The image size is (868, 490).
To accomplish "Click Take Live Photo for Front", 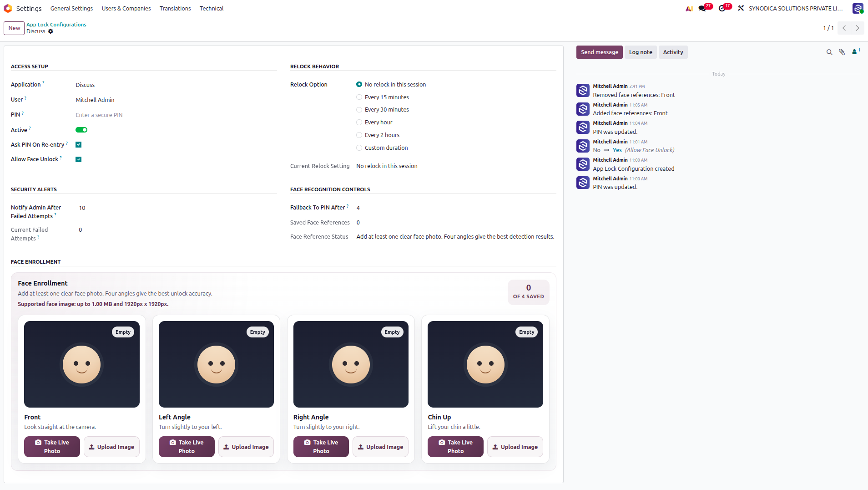I will tap(52, 447).
